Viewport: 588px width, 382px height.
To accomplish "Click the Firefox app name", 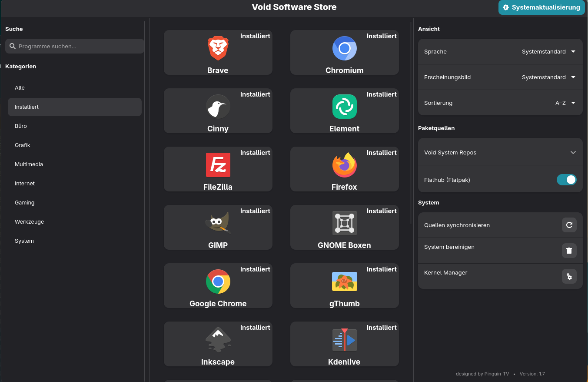I will (x=344, y=187).
